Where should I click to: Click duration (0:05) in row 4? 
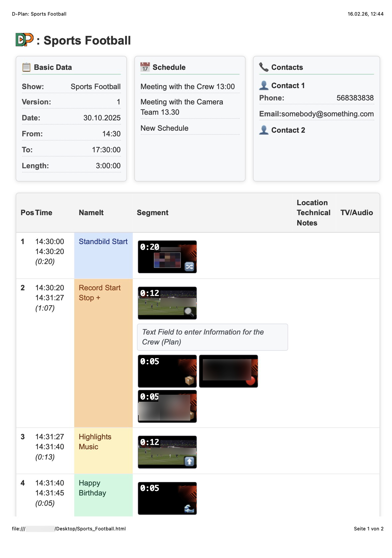45,503
